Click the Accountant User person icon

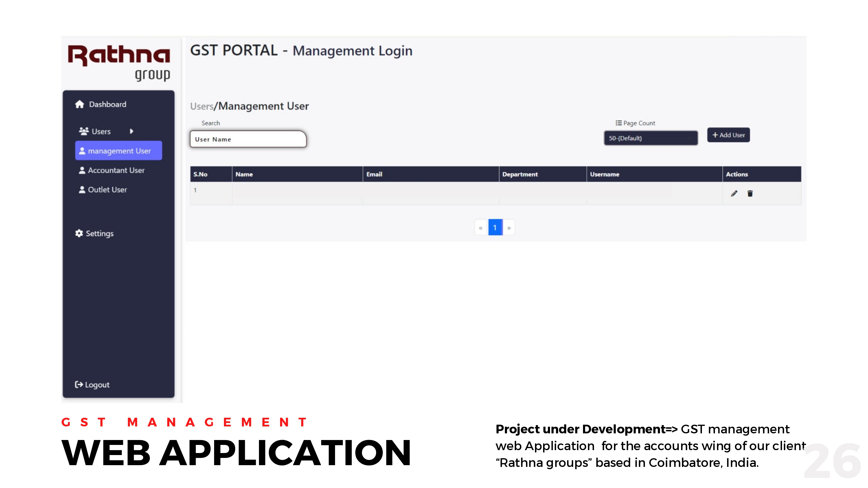(x=82, y=170)
